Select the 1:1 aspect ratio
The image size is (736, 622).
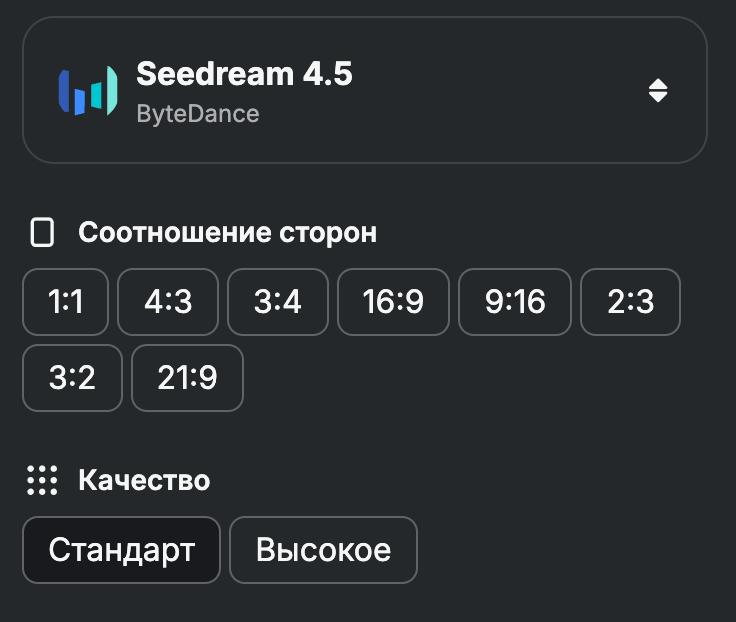pyautogui.click(x=66, y=301)
